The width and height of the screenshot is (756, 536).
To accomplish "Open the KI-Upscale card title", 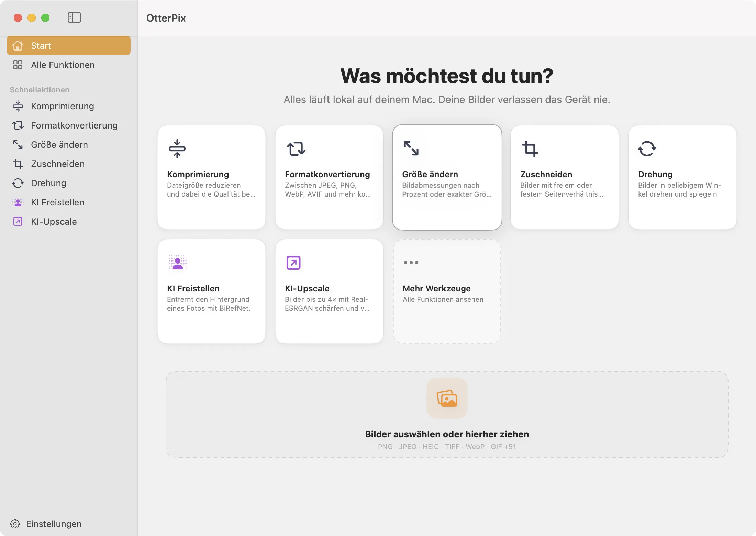I will click(x=307, y=288).
